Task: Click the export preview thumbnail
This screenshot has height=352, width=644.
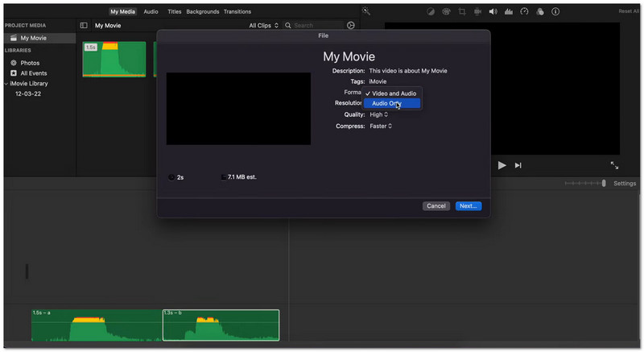Action: click(238, 109)
